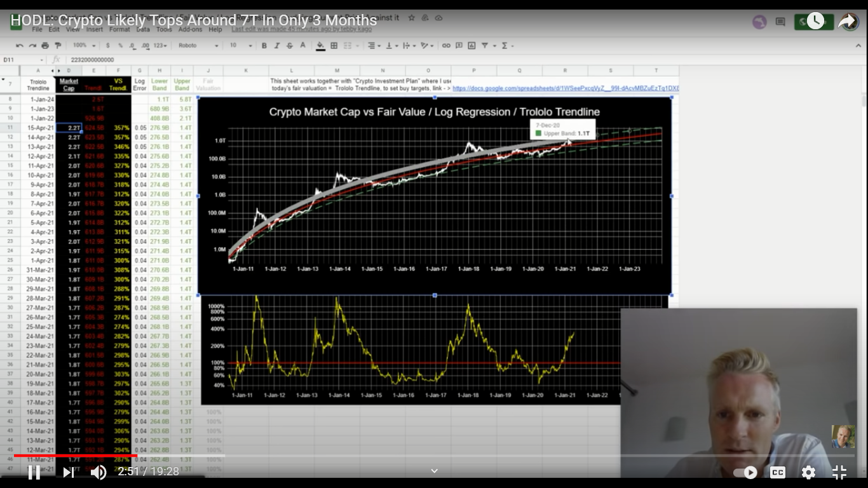Select the Market Cap column header cell
This screenshot has width=868, height=488.
click(69, 85)
